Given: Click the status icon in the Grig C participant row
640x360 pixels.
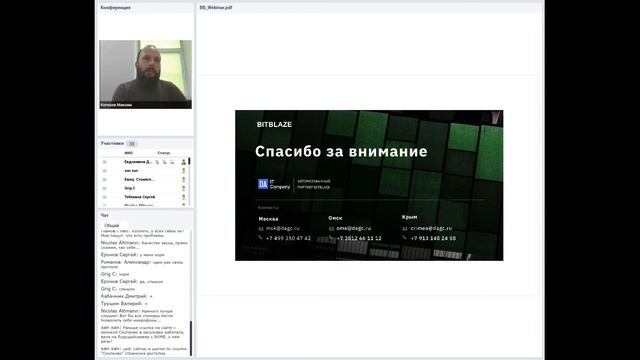Looking at the screenshot, I should pos(184,188).
